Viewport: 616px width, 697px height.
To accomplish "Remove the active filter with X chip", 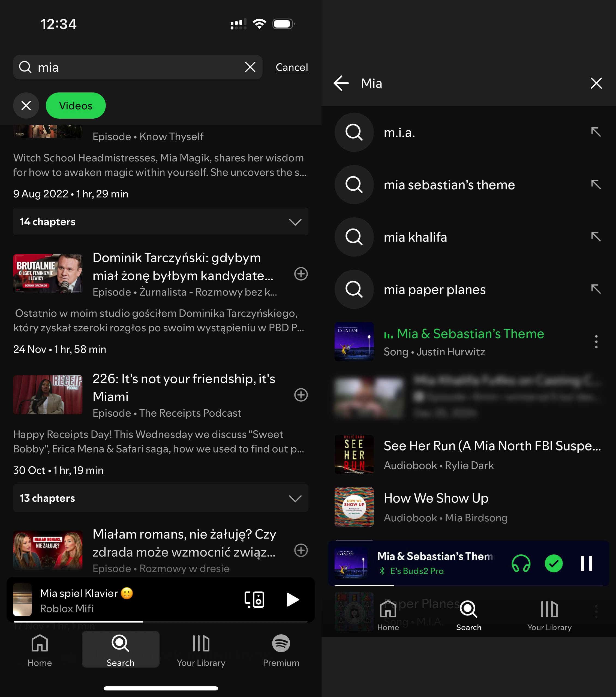I will click(26, 106).
